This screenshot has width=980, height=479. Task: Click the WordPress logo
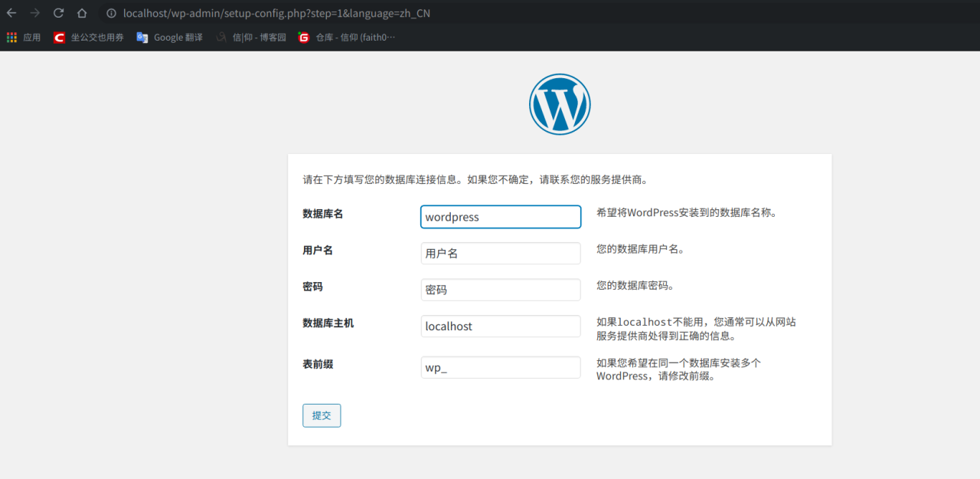[560, 103]
